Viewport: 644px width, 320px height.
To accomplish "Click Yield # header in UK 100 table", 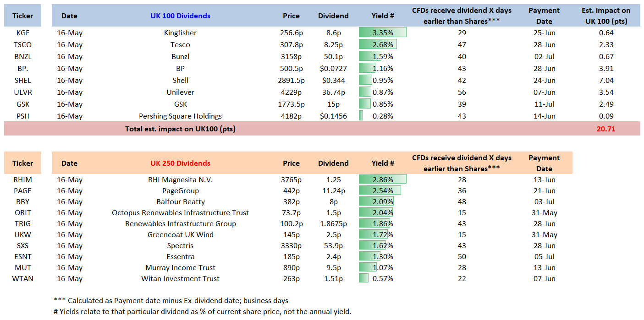I will coord(383,16).
